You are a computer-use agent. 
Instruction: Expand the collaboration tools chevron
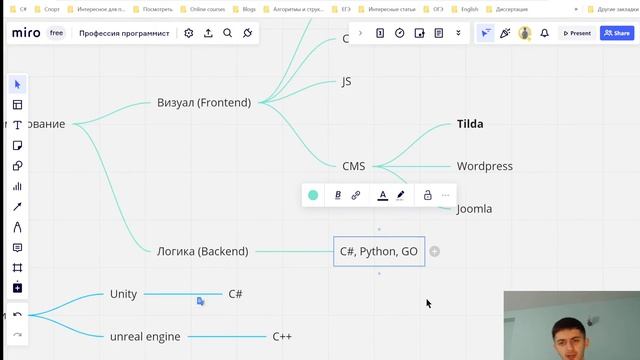click(x=360, y=33)
